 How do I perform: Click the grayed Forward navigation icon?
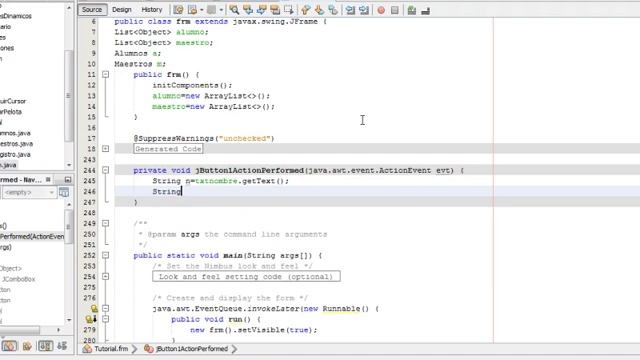pyautogui.click(x=211, y=10)
